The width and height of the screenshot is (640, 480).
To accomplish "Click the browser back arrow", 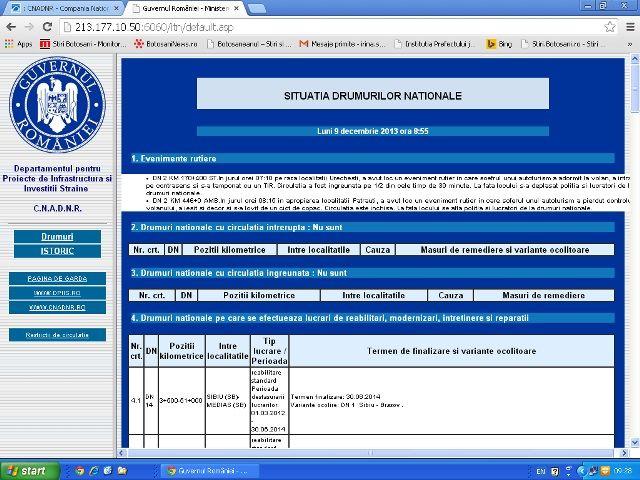I will (10, 26).
